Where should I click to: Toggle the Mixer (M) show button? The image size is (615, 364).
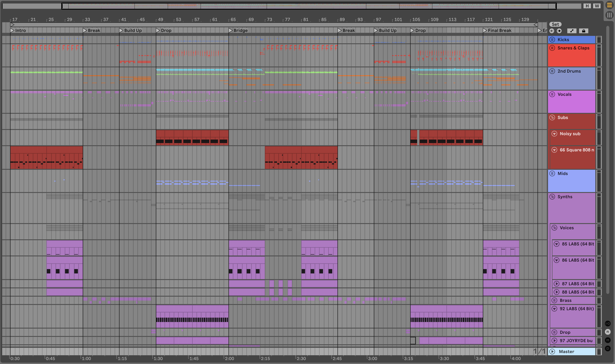coord(608,340)
